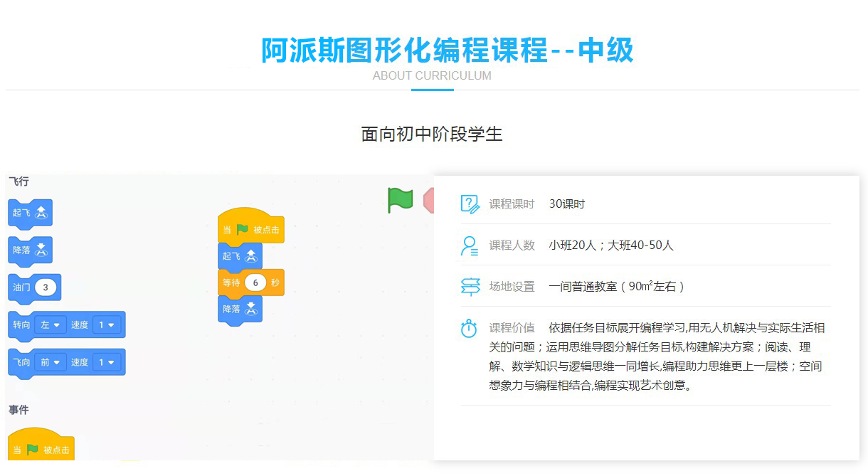Open the 左 direction dropdown in 转向
The width and height of the screenshot is (868, 476).
[51, 325]
